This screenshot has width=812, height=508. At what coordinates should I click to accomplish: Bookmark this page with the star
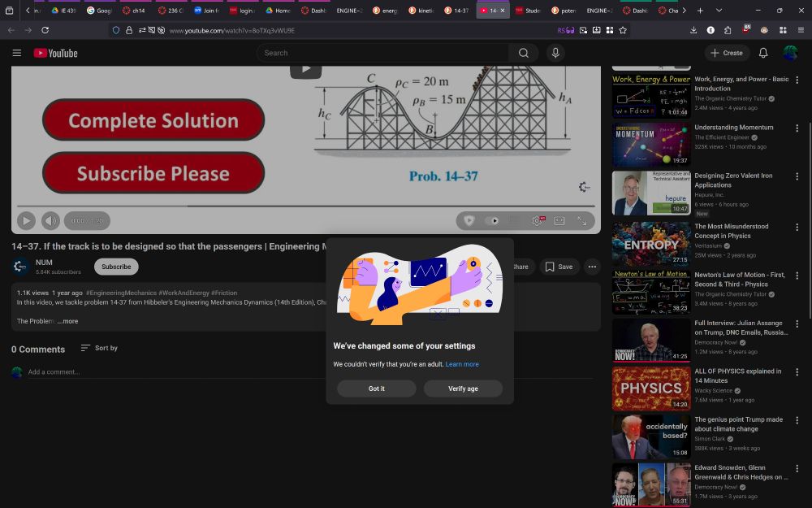623,29
